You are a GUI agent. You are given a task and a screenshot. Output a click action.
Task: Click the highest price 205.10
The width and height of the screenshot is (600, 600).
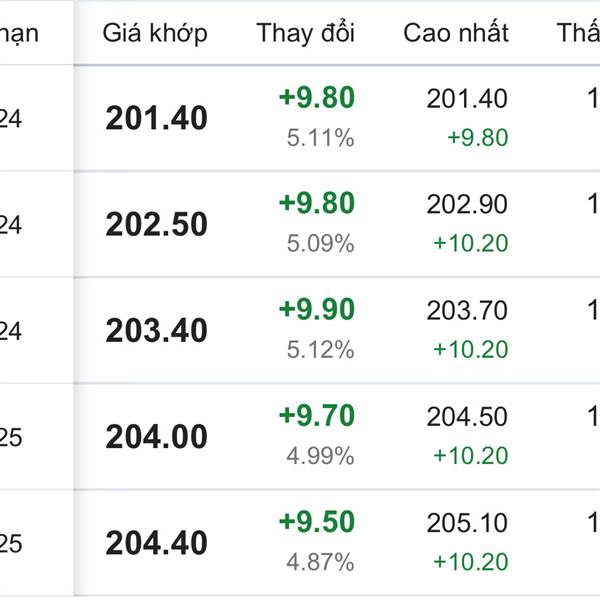pyautogui.click(x=467, y=523)
